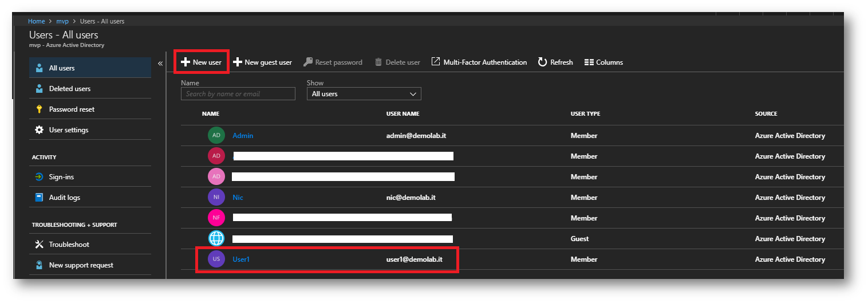This screenshot has width=868, height=303.
Task: Open the Deleted users menu item
Action: pyautogui.click(x=90, y=89)
